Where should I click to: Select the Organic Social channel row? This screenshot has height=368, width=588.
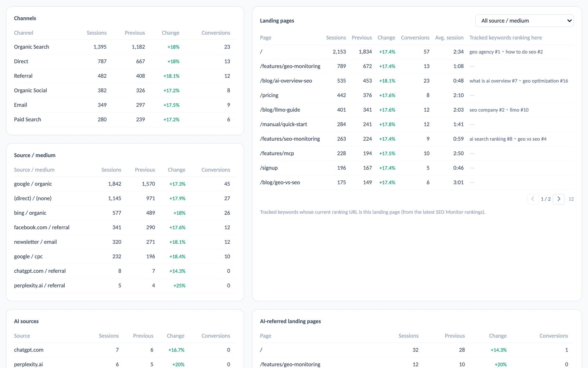tap(125, 91)
